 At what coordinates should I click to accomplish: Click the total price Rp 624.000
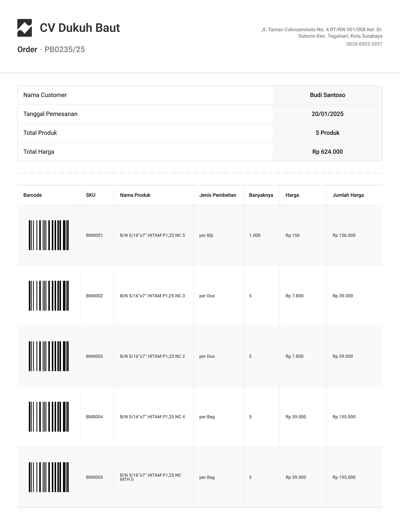tap(327, 152)
